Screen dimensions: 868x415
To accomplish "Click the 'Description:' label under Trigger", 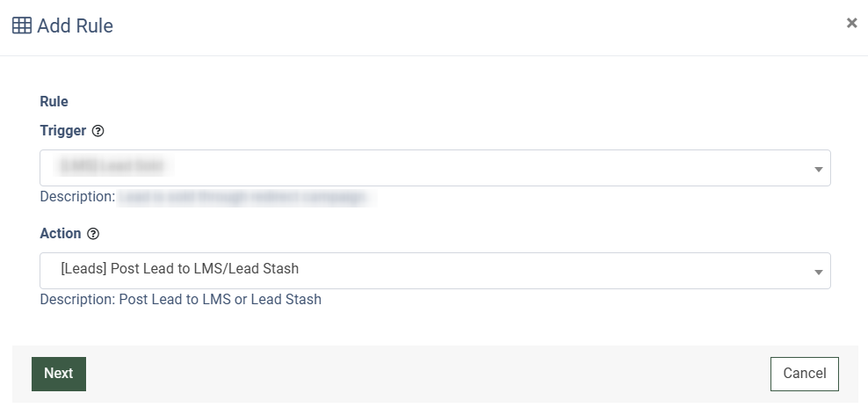I will (x=77, y=197).
